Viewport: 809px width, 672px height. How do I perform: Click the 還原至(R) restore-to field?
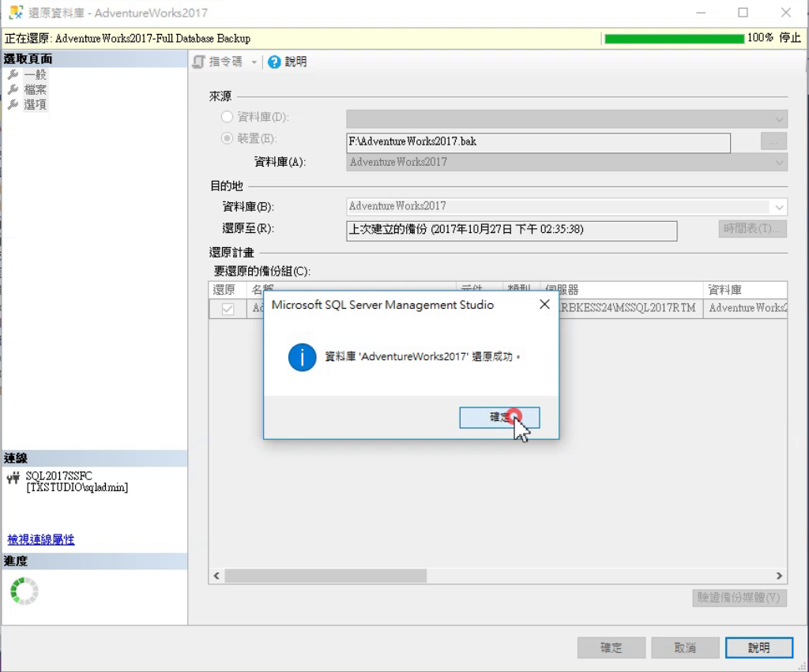pos(511,231)
